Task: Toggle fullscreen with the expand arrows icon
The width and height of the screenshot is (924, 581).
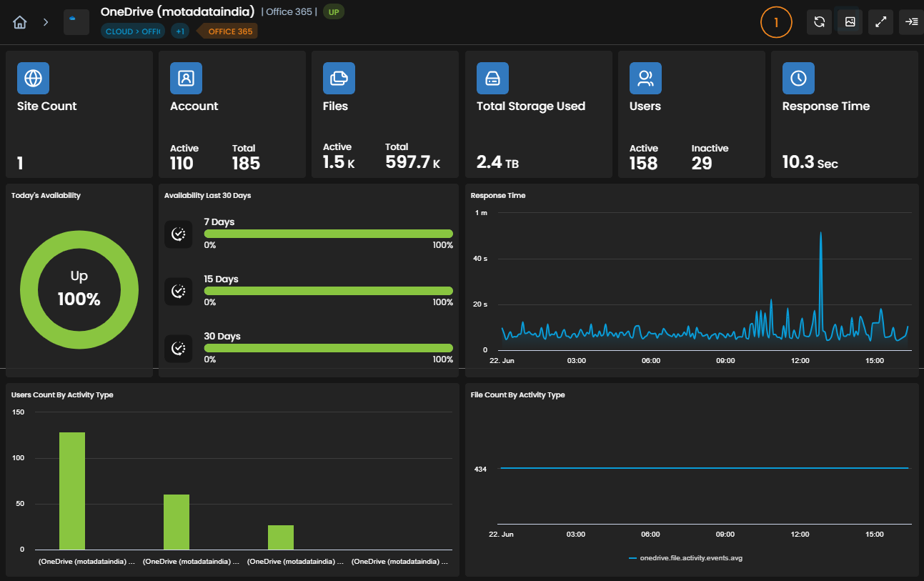Action: coord(881,22)
